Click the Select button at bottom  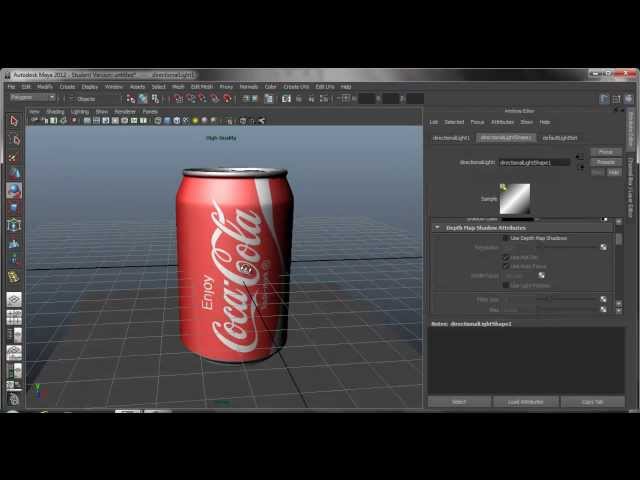tap(459, 402)
